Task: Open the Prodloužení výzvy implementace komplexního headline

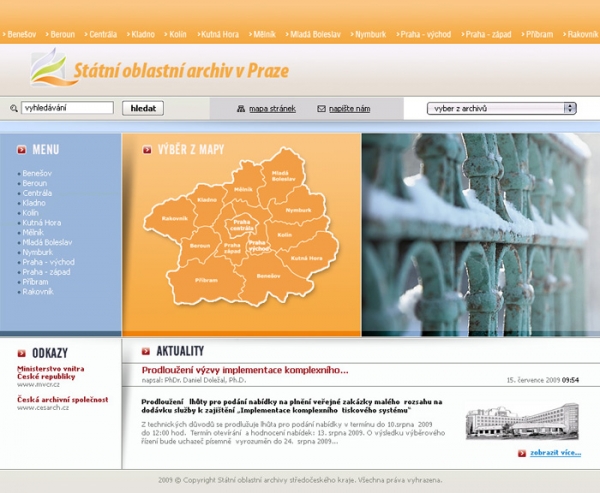Action: [x=245, y=370]
